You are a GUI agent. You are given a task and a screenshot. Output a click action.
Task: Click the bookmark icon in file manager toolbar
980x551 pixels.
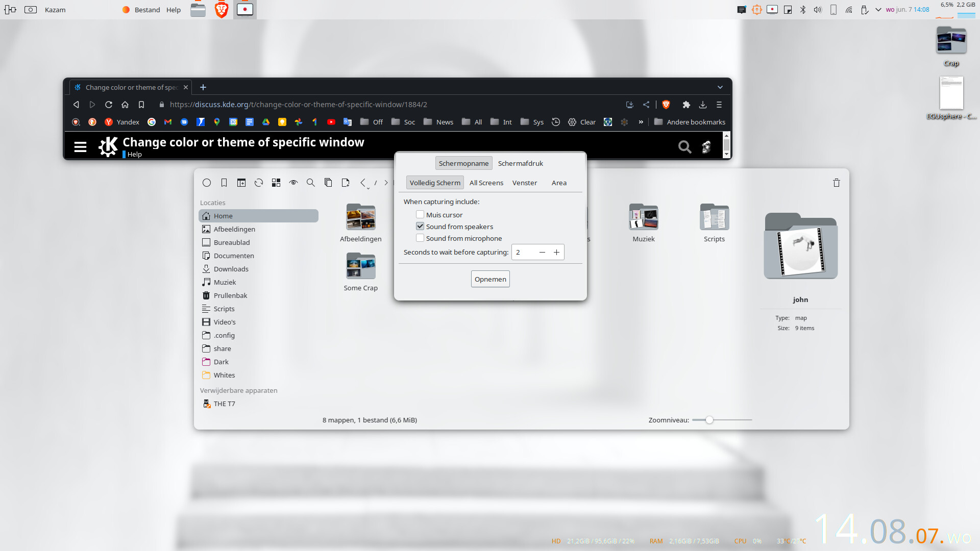[x=224, y=183]
